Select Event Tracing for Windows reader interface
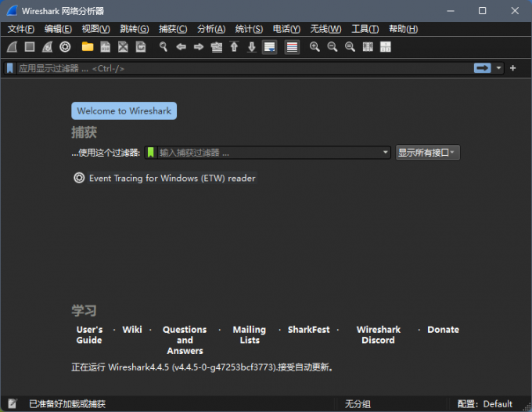The width and height of the screenshot is (532, 412). coord(172,178)
